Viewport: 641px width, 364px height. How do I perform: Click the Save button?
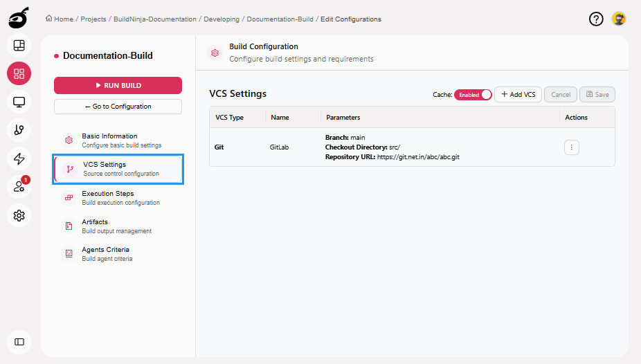(597, 94)
